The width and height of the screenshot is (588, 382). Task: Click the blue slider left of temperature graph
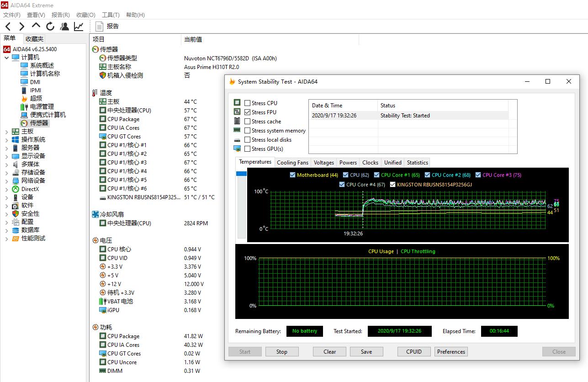coord(241,174)
